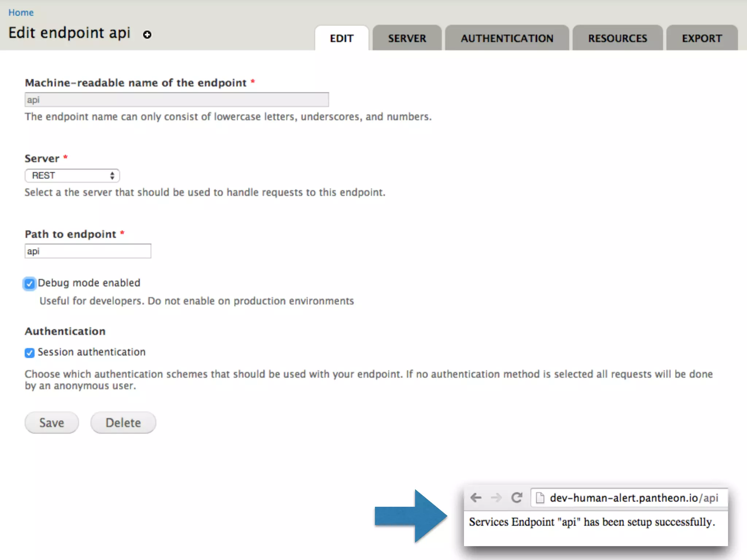Click the Session authentication label
The image size is (747, 560).
click(x=92, y=352)
